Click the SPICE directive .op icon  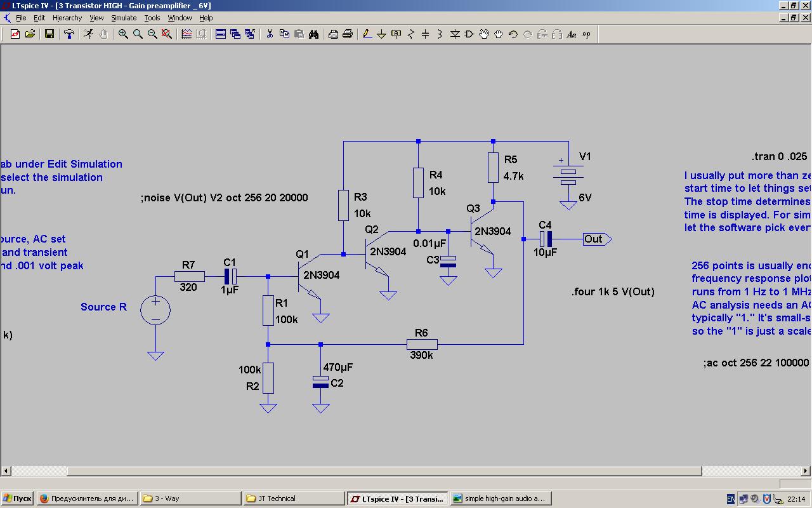[x=586, y=34]
